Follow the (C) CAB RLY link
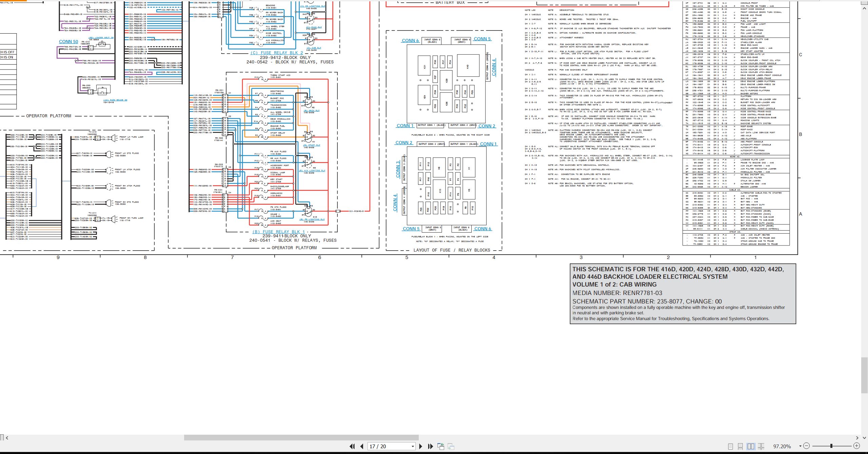The height and width of the screenshot is (454, 868). tap(314, 48)
